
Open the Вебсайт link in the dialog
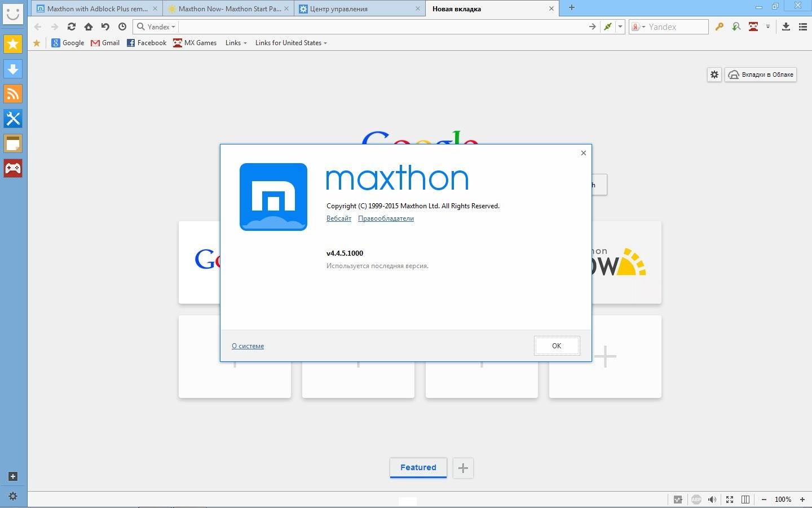coord(339,218)
